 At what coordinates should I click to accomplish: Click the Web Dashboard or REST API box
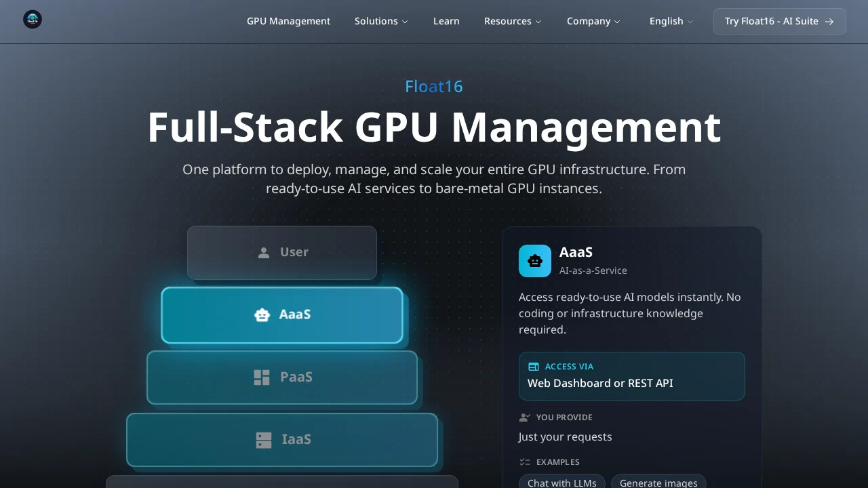click(631, 376)
